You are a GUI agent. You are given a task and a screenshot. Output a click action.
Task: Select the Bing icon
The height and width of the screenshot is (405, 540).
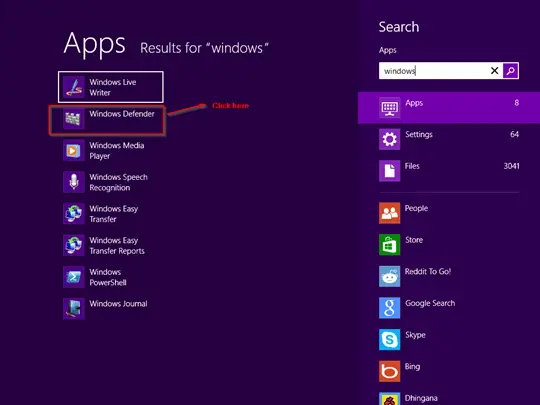point(390,371)
